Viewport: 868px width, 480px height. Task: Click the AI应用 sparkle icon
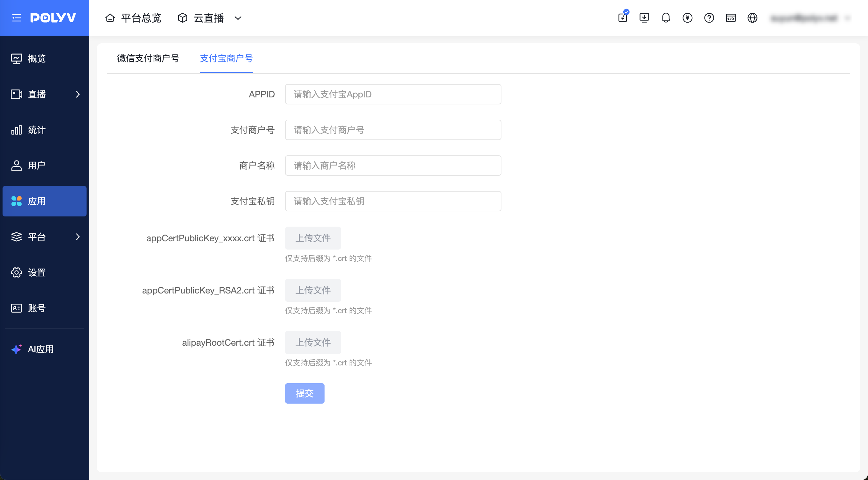[17, 349]
